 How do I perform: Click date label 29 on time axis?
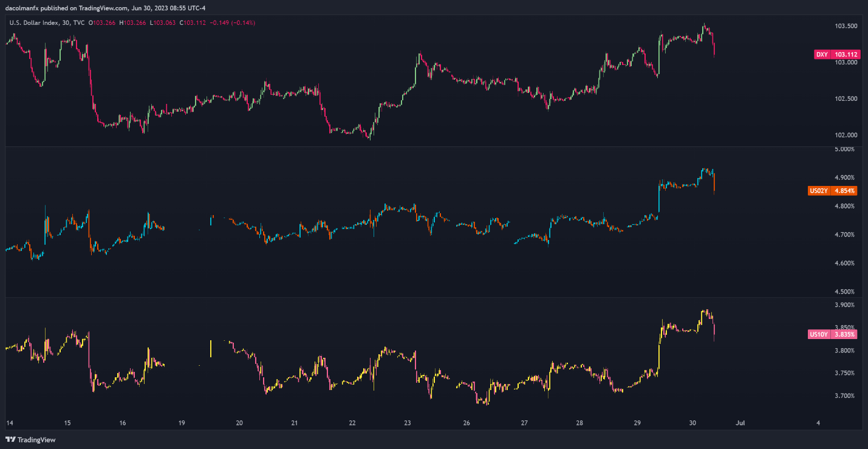[x=638, y=423]
